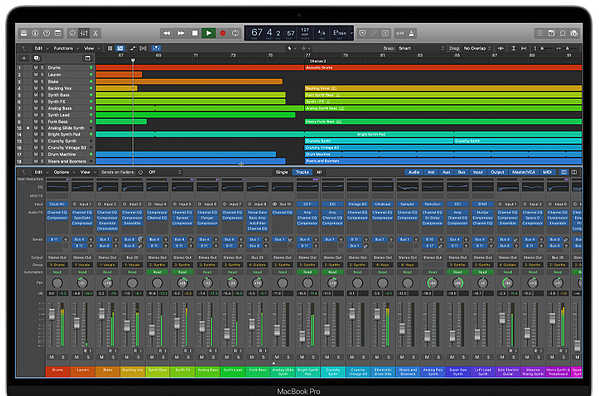Open the Drag No Overlap dropdown
The image size is (599, 396).
coord(477,48)
